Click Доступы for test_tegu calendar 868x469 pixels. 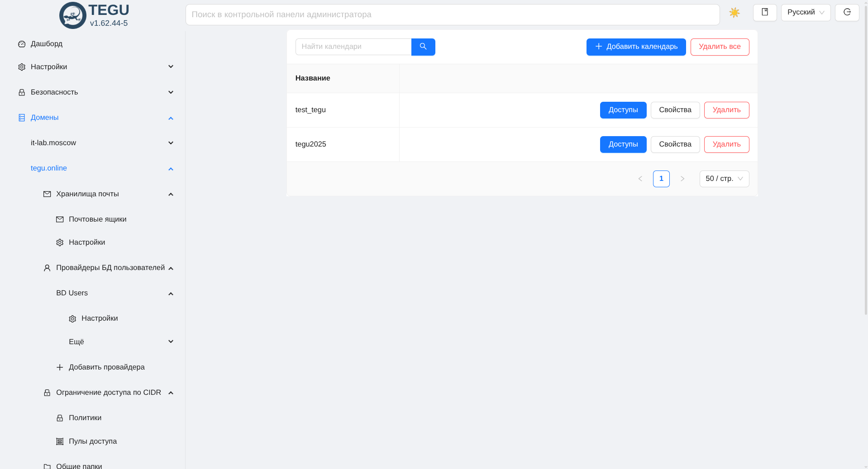pos(623,110)
